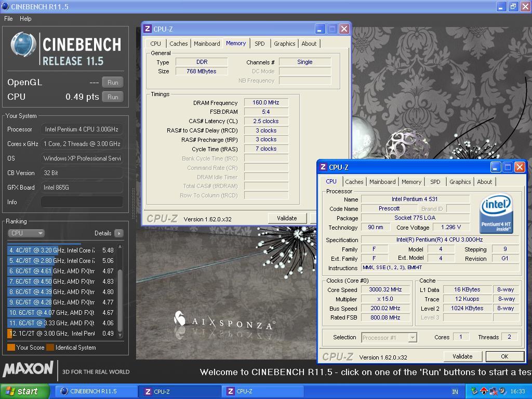Click ranking scrollbar down arrow

click(120, 335)
